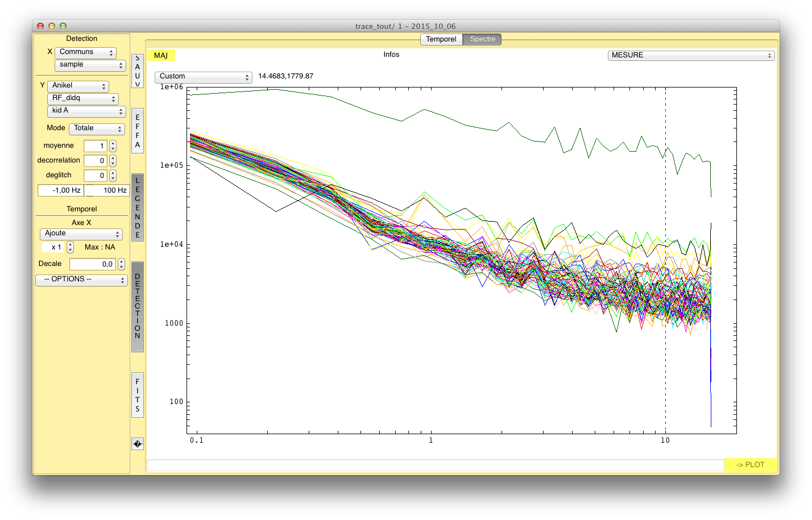Click the Decale value input field
The height and width of the screenshot is (520, 812).
click(x=93, y=264)
